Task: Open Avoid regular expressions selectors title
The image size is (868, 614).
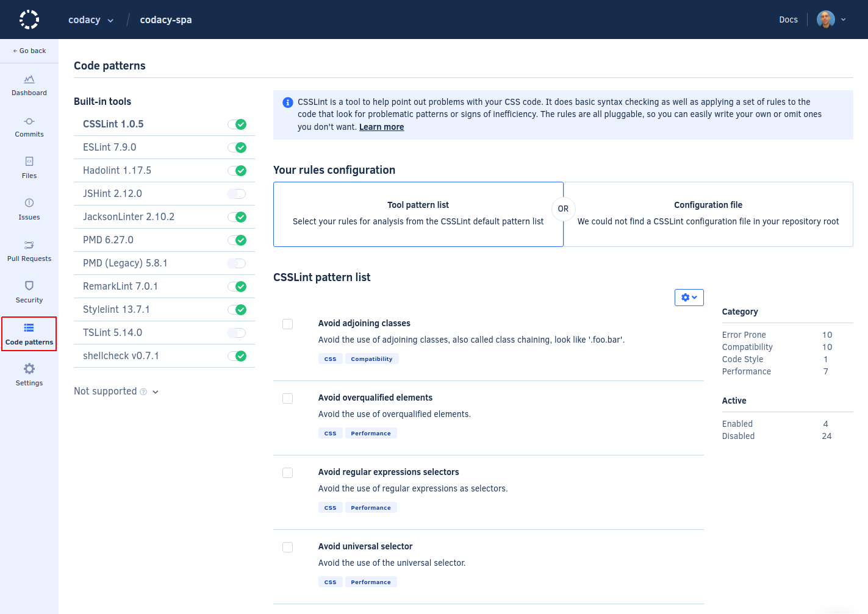Action: coord(389,473)
